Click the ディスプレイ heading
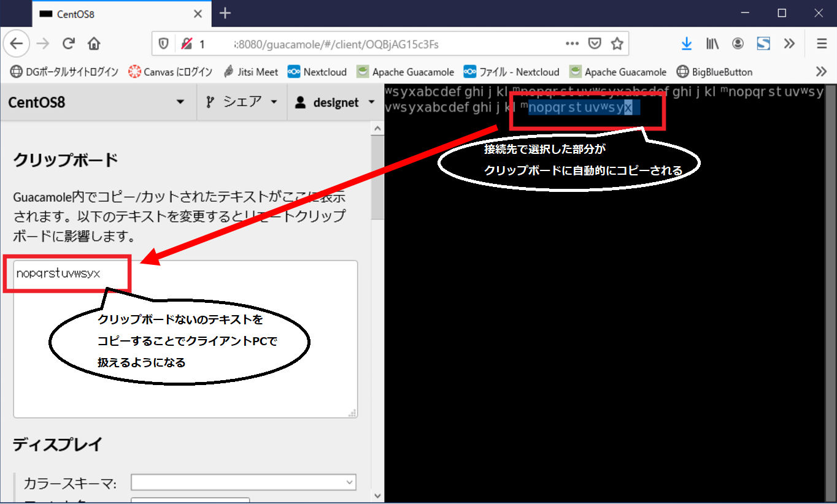Image resolution: width=837 pixels, height=504 pixels. coord(58,445)
